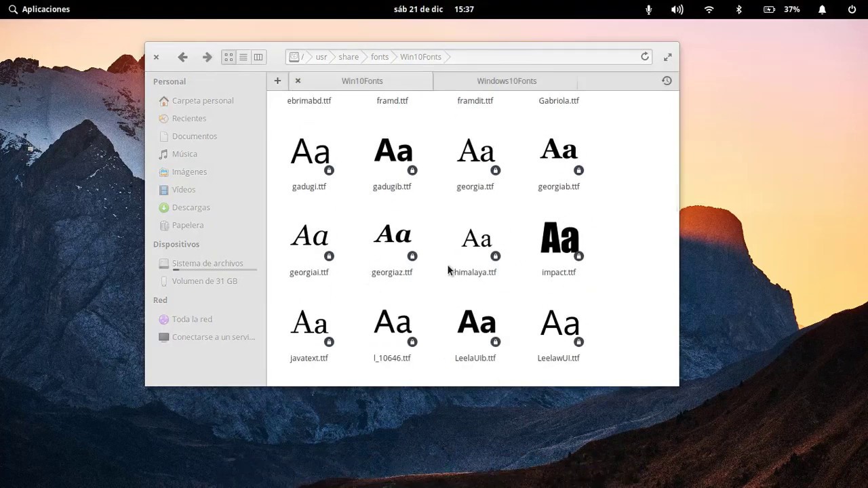The image size is (868, 488).
Task: Open the Wi-Fi network indicator
Action: pyautogui.click(x=709, y=9)
